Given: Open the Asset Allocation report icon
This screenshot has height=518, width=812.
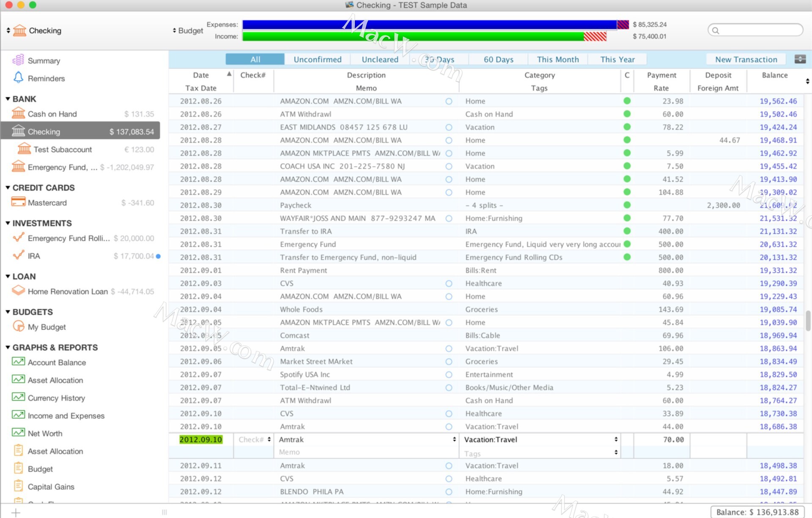Looking at the screenshot, I should point(18,450).
